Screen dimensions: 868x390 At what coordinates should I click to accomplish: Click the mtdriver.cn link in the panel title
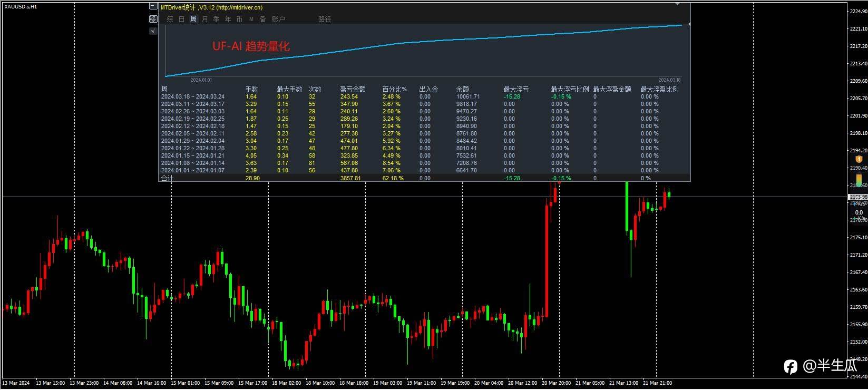click(x=239, y=7)
